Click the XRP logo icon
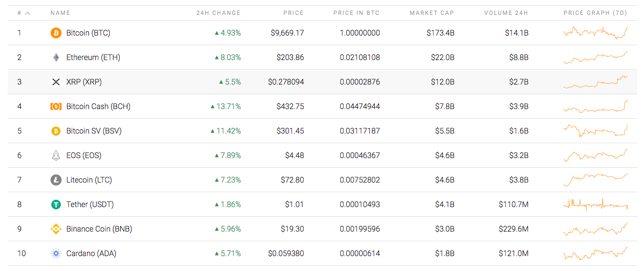 (56, 82)
